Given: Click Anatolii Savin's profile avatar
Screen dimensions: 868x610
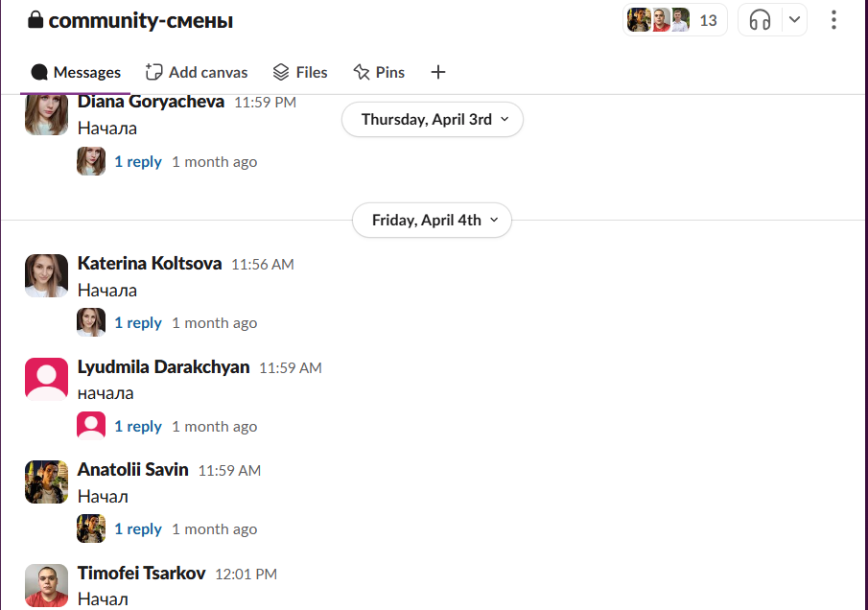Looking at the screenshot, I should coord(46,482).
